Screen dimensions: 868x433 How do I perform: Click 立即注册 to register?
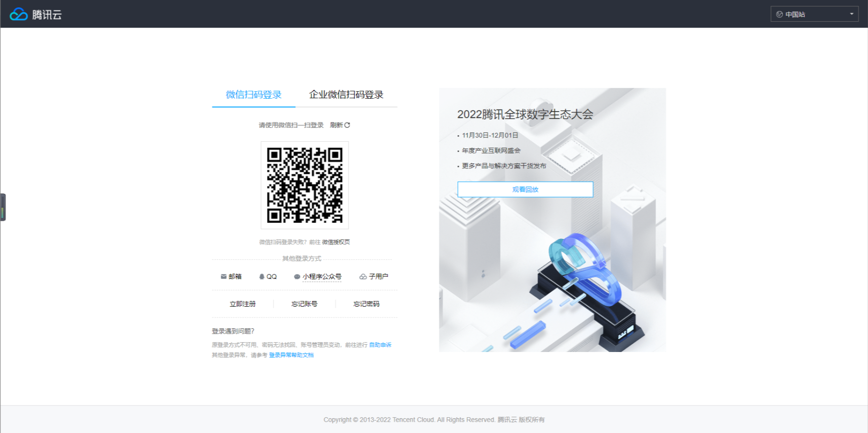(x=242, y=304)
